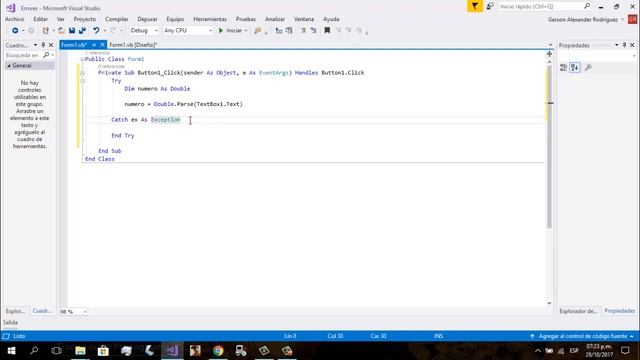Open the Analizar menu
Screen dimensions: 640x360
point(275,19)
